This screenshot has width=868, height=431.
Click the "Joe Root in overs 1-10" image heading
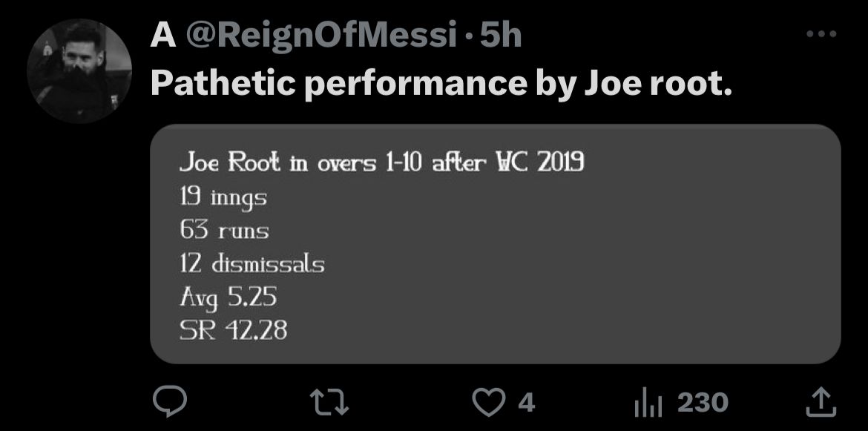381,163
